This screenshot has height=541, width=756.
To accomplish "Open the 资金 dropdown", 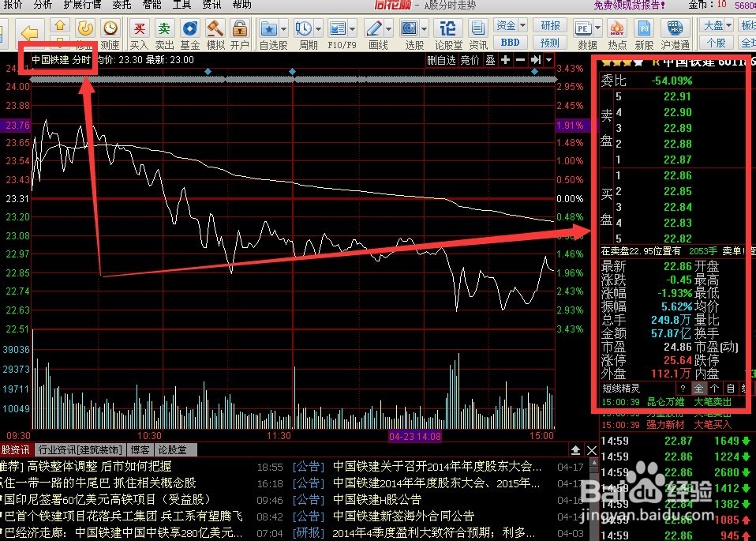I will 510,25.
